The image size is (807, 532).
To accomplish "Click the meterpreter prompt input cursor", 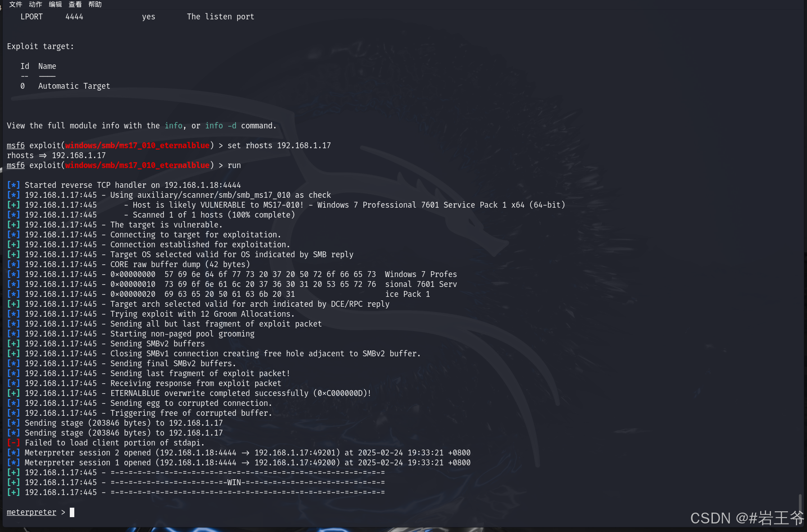I will click(72, 512).
